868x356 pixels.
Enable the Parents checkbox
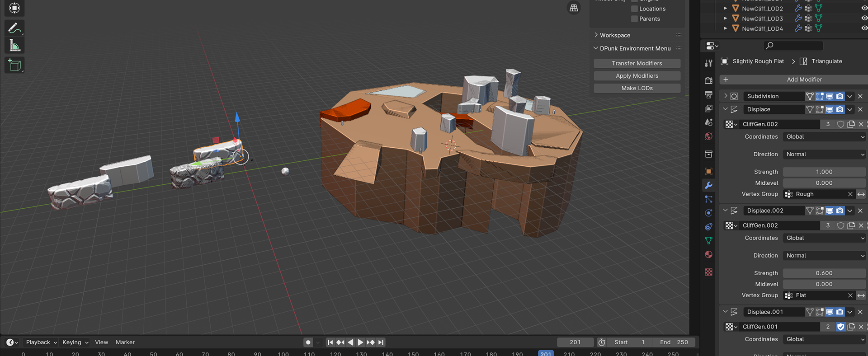click(635, 19)
